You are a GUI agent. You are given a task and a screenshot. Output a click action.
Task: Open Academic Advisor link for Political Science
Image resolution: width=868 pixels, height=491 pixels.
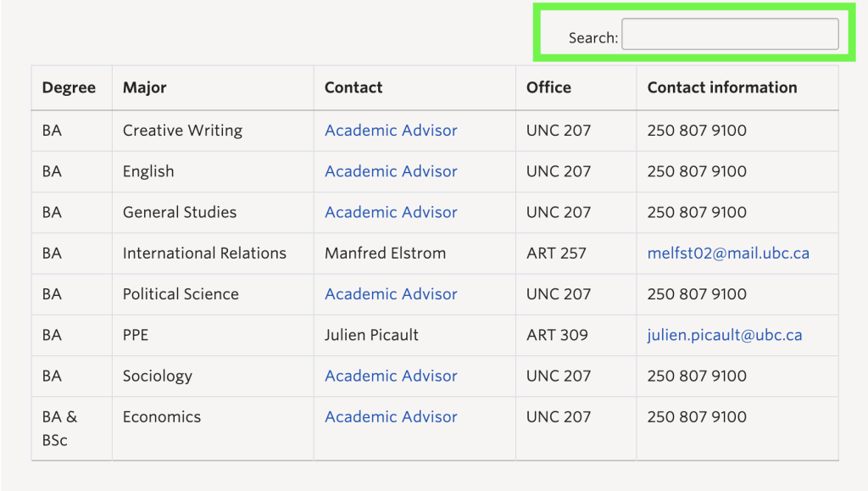pyautogui.click(x=391, y=294)
